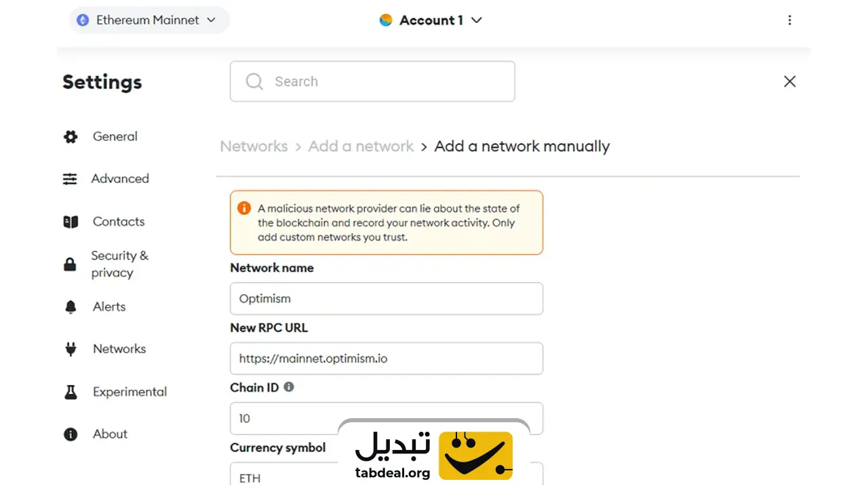This screenshot has height=488, width=868.
Task: Click the Networks plug icon
Action: (x=71, y=348)
